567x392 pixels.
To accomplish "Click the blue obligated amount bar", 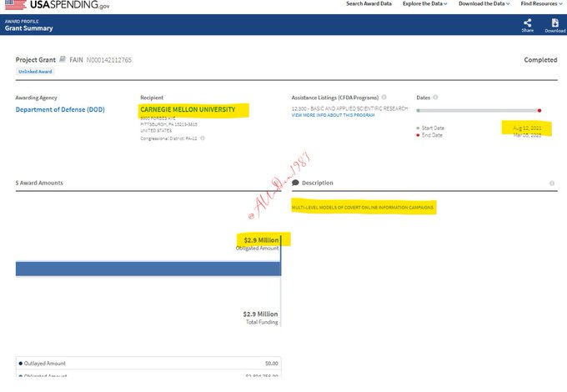I will coord(148,269).
